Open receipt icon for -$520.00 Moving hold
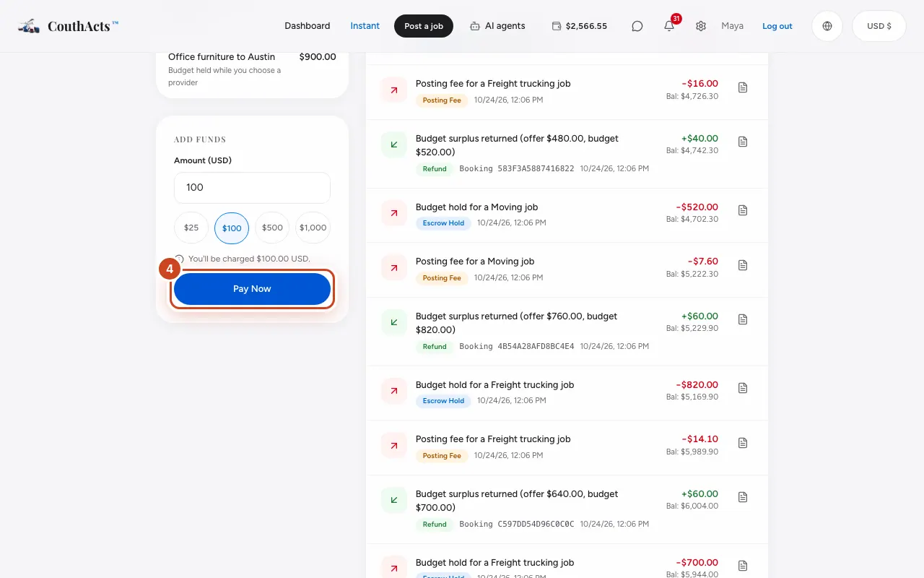The width and height of the screenshot is (924, 578). [743, 210]
